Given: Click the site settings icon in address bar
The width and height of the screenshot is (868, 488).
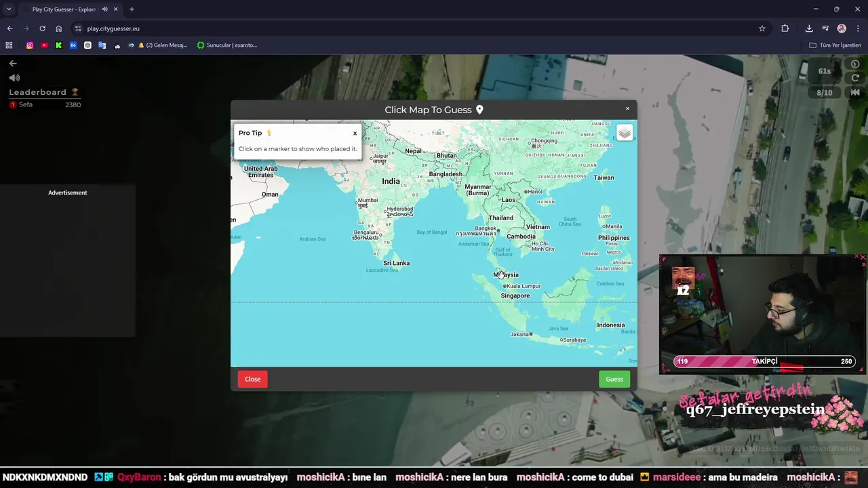Looking at the screenshot, I should click(78, 28).
